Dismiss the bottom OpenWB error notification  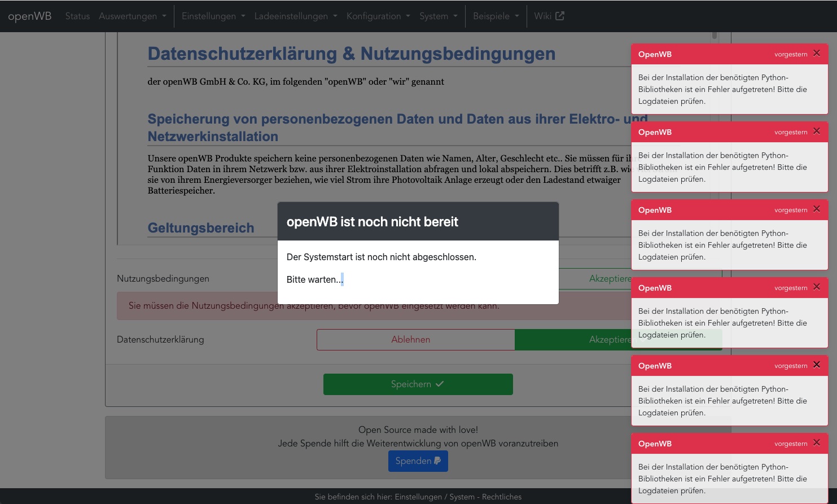[817, 443]
